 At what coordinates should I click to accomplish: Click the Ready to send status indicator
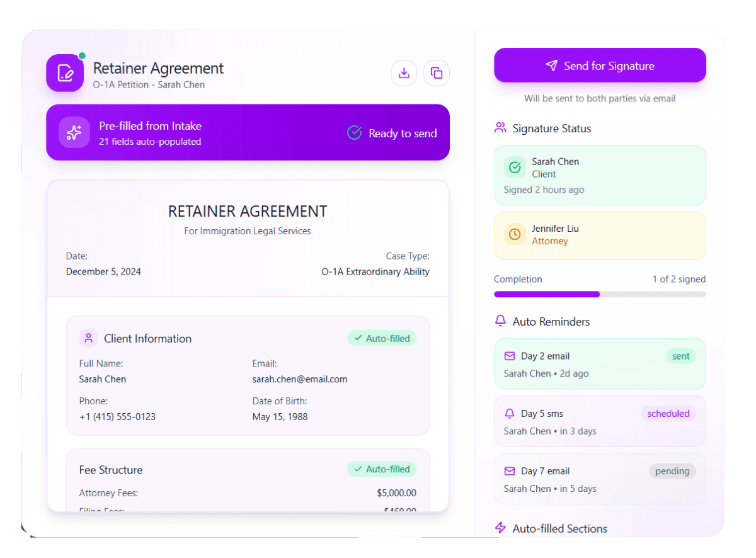tap(392, 133)
